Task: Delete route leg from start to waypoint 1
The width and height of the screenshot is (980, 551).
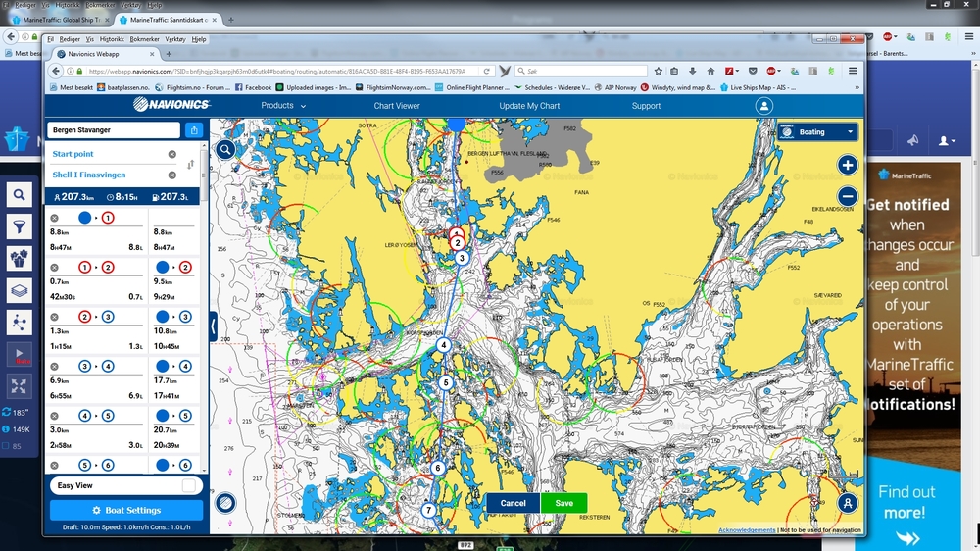Action: pyautogui.click(x=54, y=219)
